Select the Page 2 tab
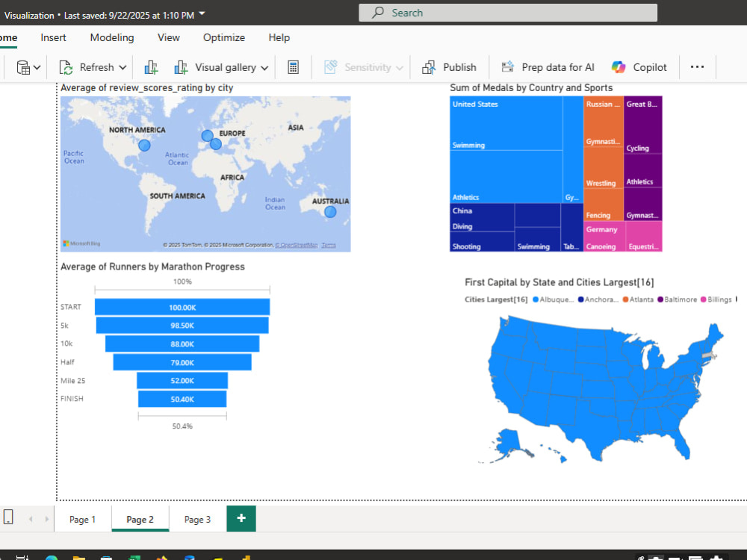The height and width of the screenshot is (560, 747). coord(140,519)
